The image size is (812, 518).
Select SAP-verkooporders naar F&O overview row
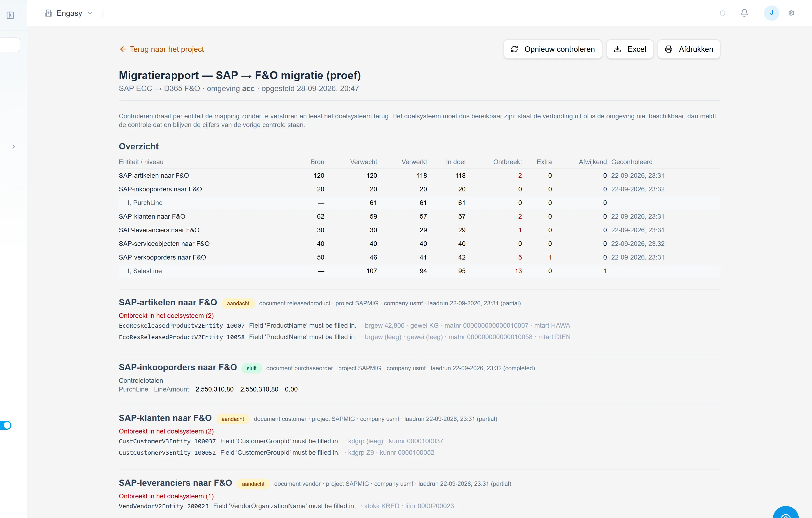point(419,257)
